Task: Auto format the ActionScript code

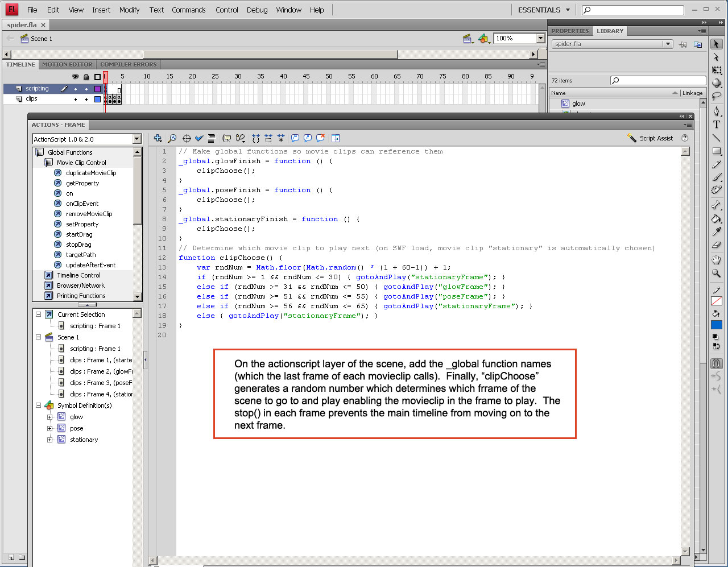Action: click(212, 138)
